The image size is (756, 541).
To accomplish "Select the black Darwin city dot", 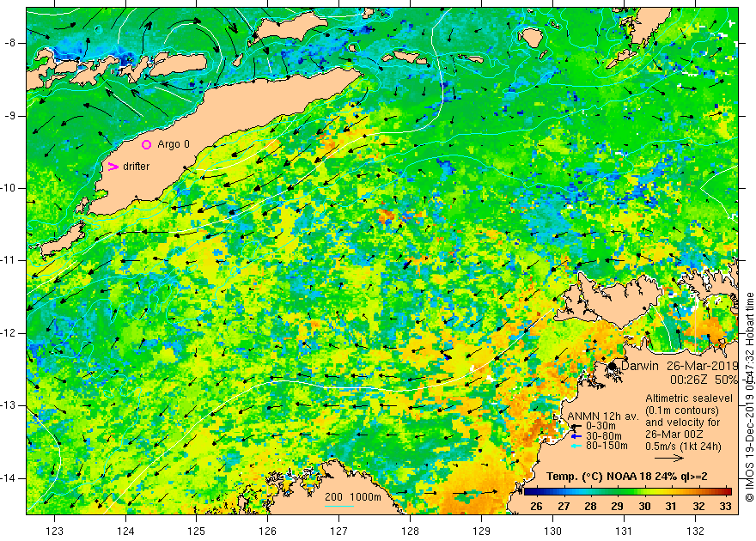I will click(613, 366).
